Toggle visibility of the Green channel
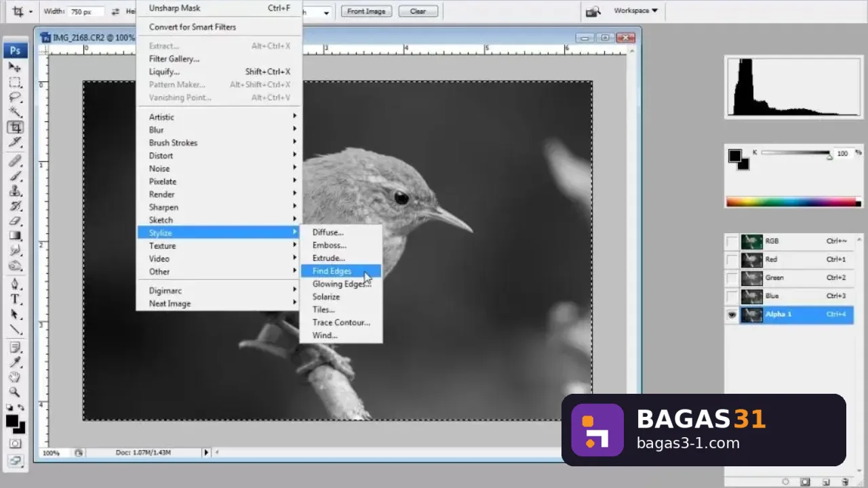The image size is (868, 488). click(x=732, y=278)
